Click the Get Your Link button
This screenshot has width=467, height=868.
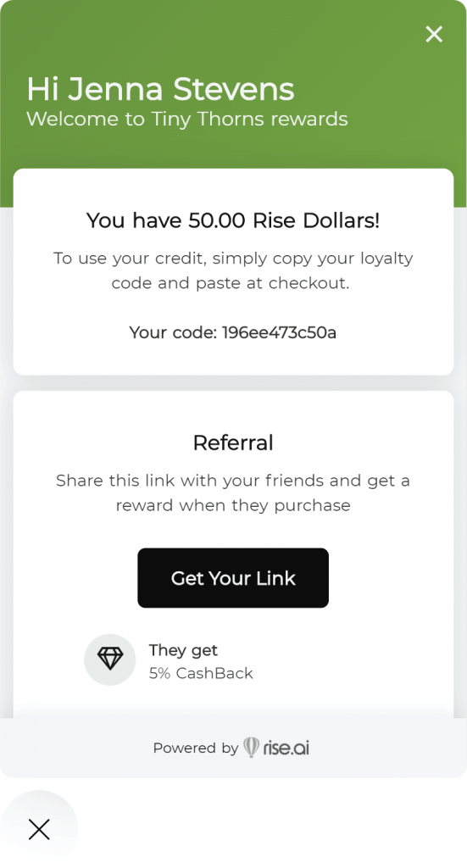coord(233,578)
